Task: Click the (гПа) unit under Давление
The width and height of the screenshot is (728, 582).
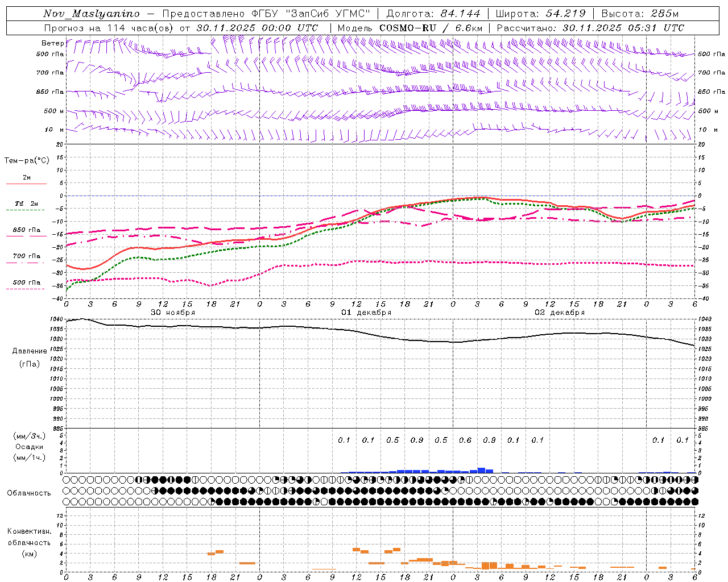Action: [30, 364]
